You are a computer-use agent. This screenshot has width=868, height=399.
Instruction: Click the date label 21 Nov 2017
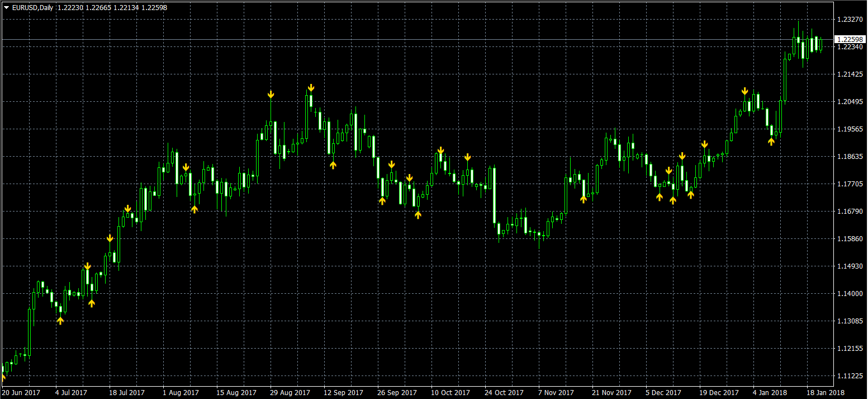tap(612, 393)
